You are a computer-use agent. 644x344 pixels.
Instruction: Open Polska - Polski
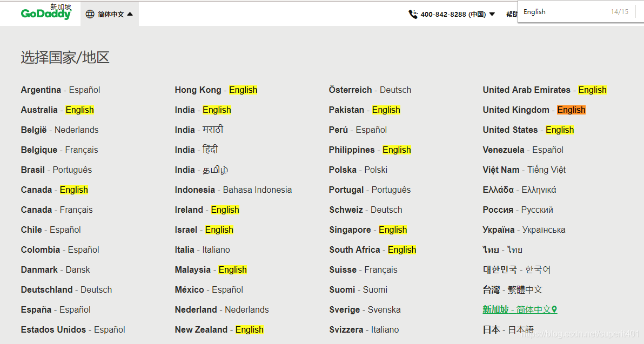[358, 170]
